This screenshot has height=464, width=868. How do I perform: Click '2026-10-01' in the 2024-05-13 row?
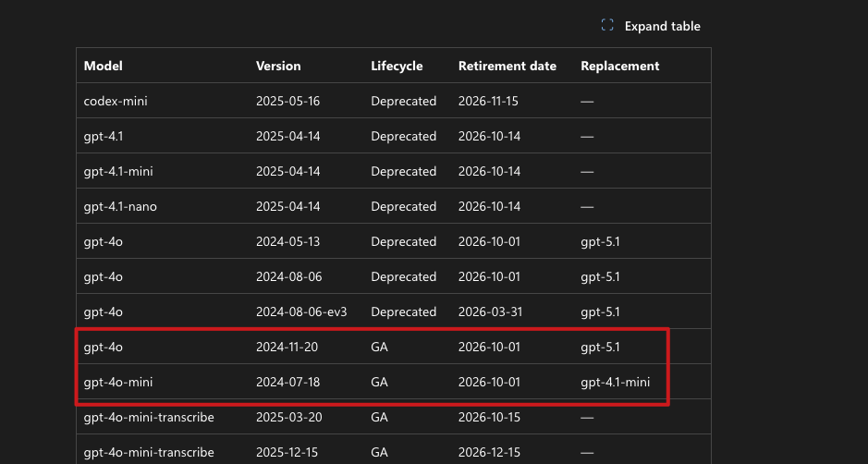(x=489, y=241)
